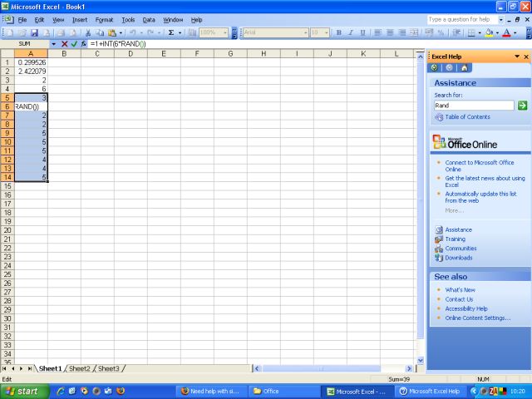The width and height of the screenshot is (532, 399).
Task: Open the Borders dropdown arrow
Action: pos(480,33)
